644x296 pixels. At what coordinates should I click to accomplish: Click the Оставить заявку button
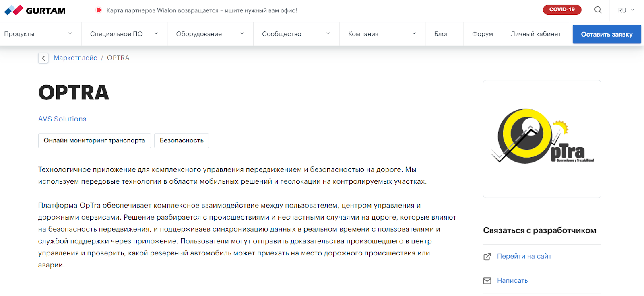point(607,34)
